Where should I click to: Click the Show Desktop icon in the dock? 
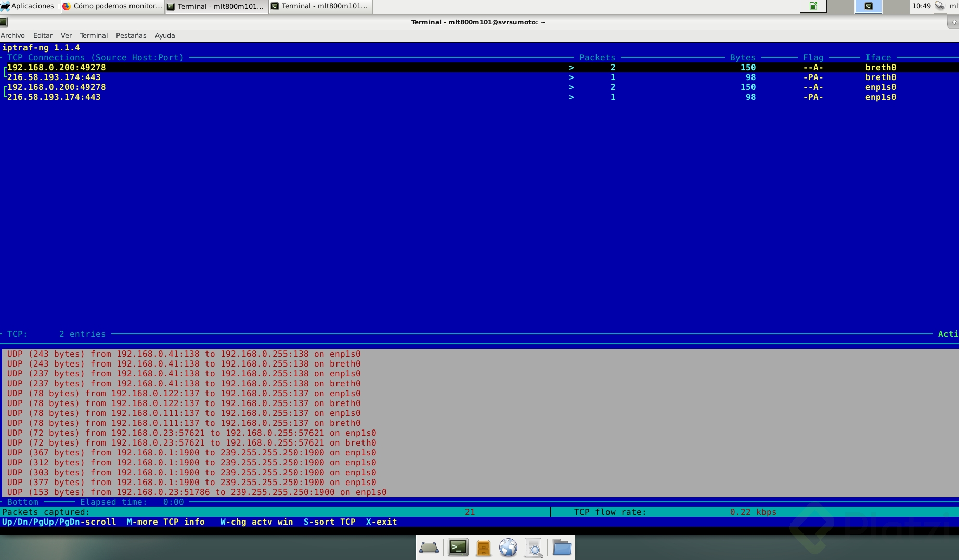pyautogui.click(x=429, y=548)
